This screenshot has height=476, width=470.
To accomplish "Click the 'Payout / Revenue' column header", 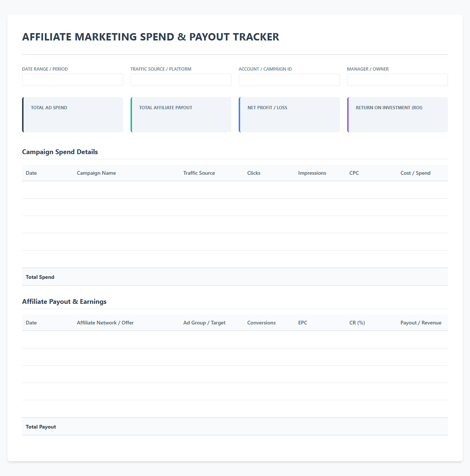I will coord(421,323).
